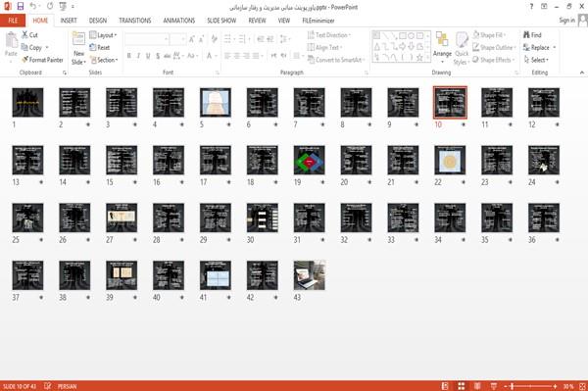Switch to the DESIGN tab
The image size is (588, 391).
point(98,21)
